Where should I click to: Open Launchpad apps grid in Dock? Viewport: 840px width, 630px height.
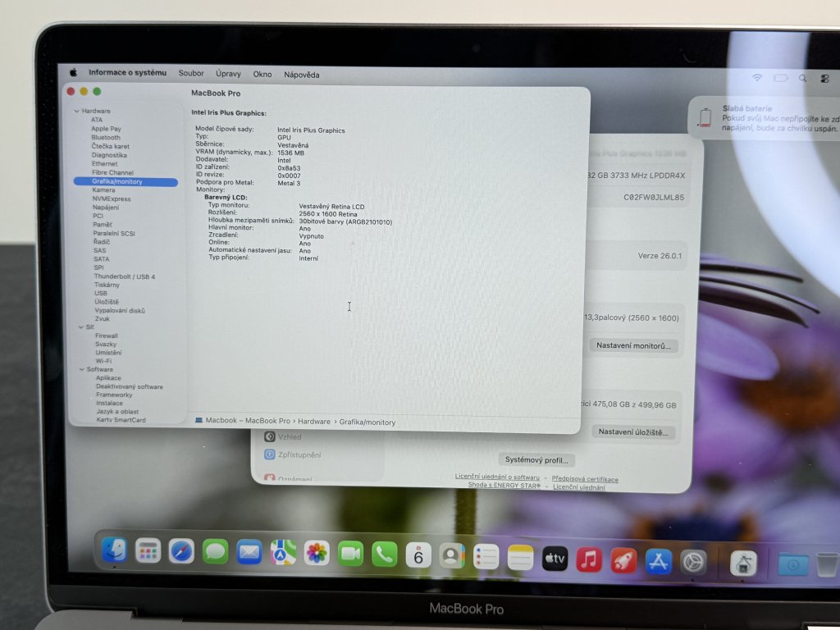coord(148,550)
